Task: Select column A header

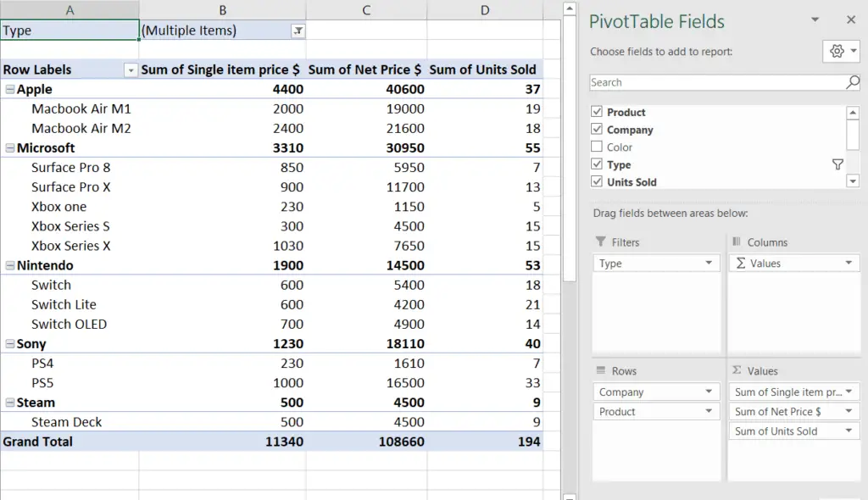Action: (x=70, y=10)
